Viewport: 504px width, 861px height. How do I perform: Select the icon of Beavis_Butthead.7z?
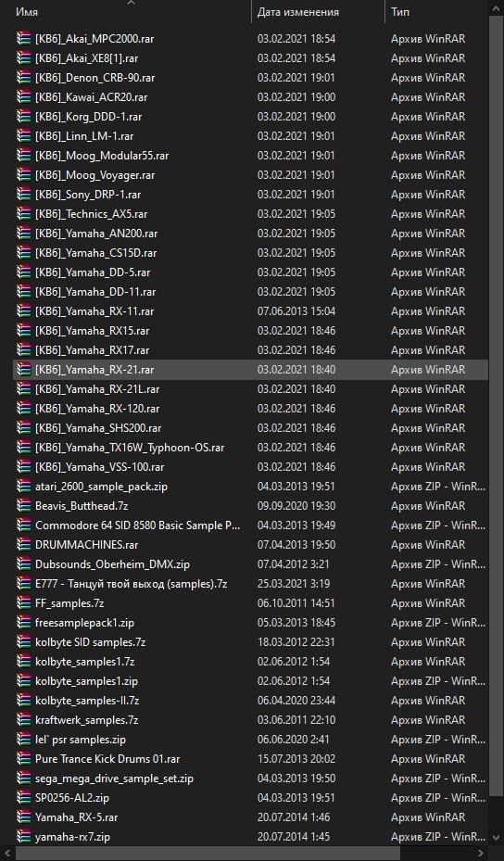23,506
